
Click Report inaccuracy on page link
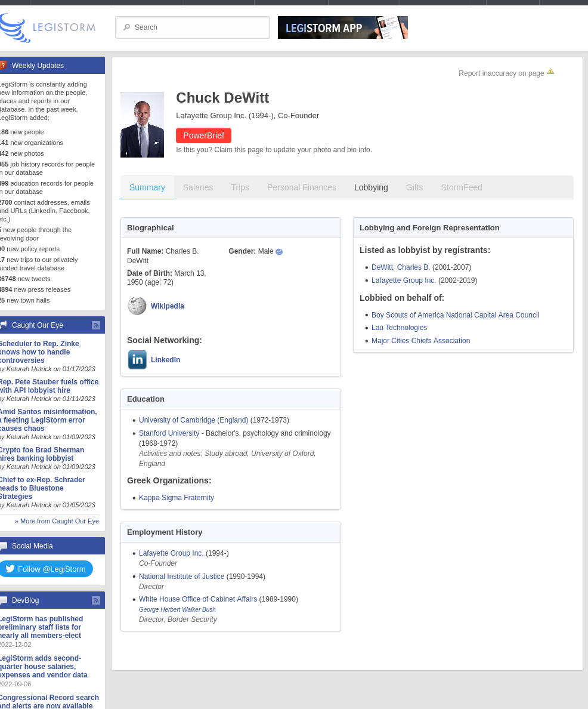[x=501, y=73]
